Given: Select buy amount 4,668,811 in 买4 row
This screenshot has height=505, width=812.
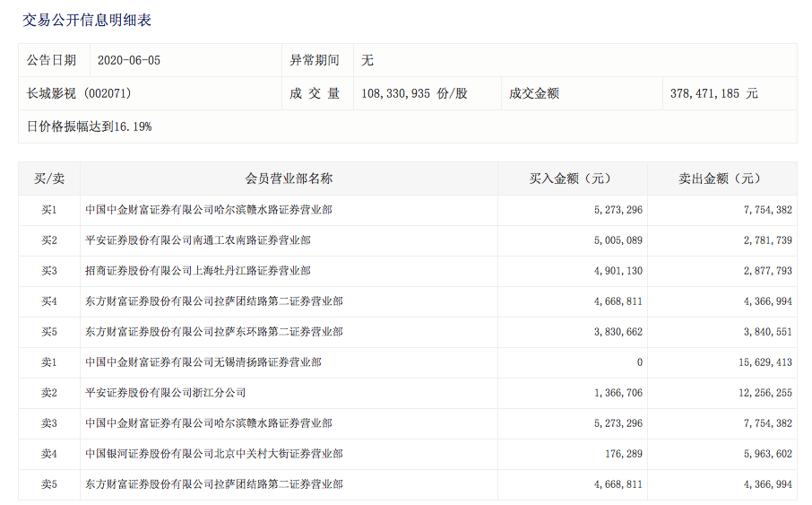Looking at the screenshot, I should 618,301.
